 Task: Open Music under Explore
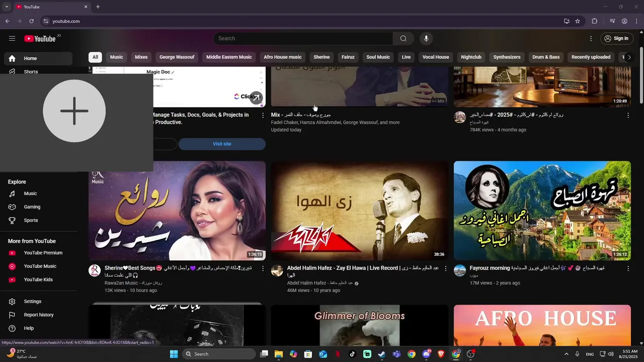[x=38, y=194]
